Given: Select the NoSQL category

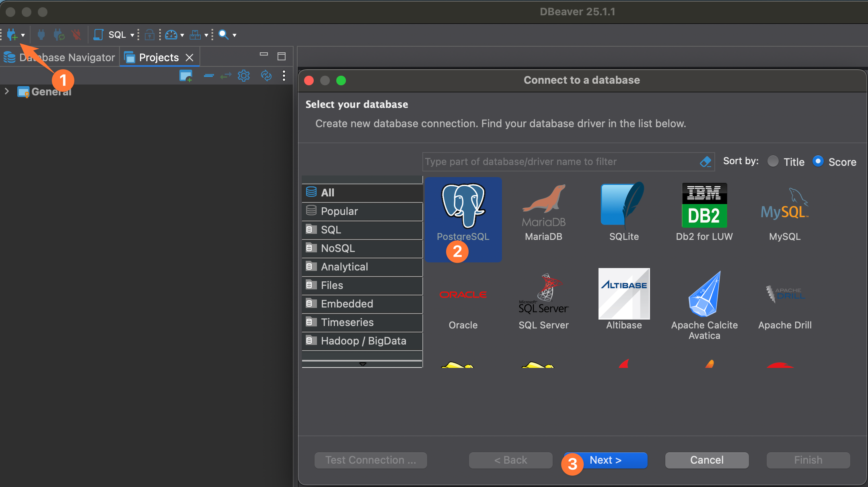Looking at the screenshot, I should [x=362, y=248].
